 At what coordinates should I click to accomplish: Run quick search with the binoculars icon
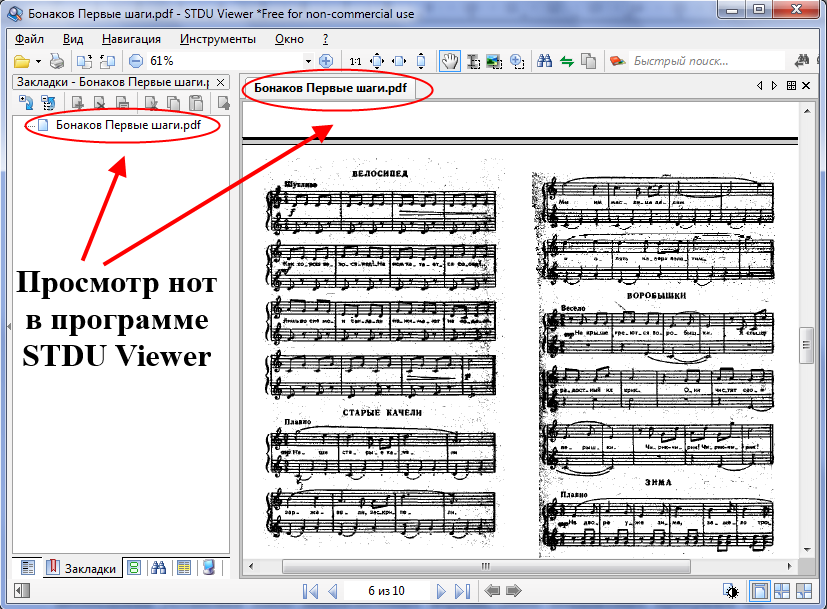[x=802, y=61]
